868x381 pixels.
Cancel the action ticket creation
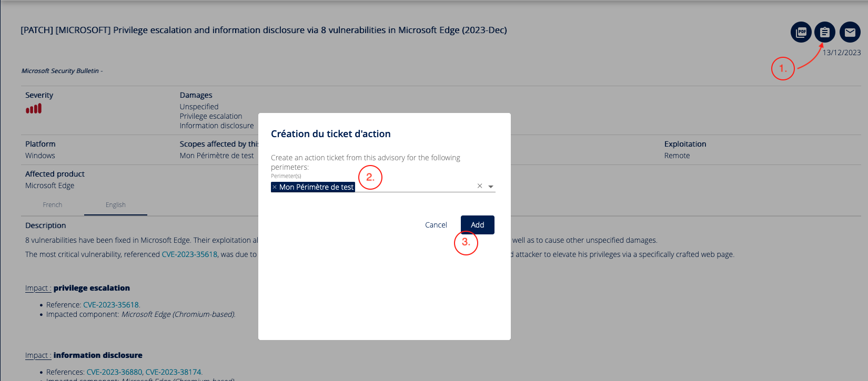[x=436, y=225]
